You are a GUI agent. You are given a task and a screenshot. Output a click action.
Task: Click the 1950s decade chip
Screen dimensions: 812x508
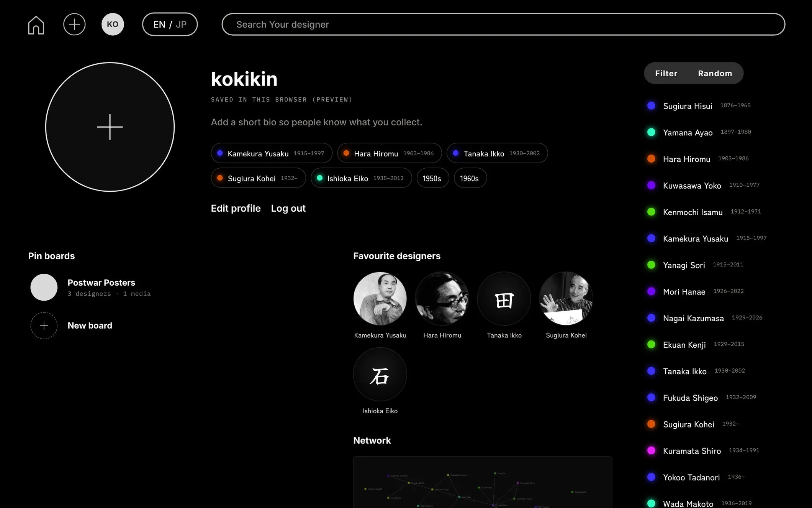point(433,178)
